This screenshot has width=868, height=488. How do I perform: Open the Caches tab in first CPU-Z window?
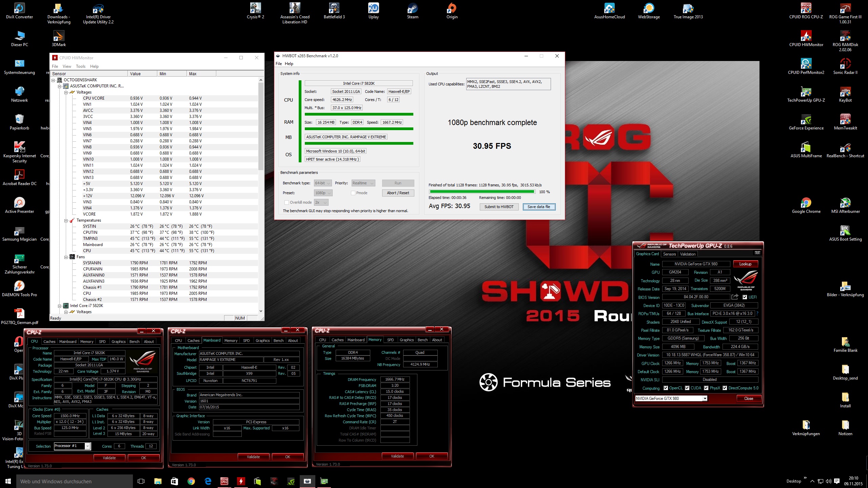[x=49, y=341]
